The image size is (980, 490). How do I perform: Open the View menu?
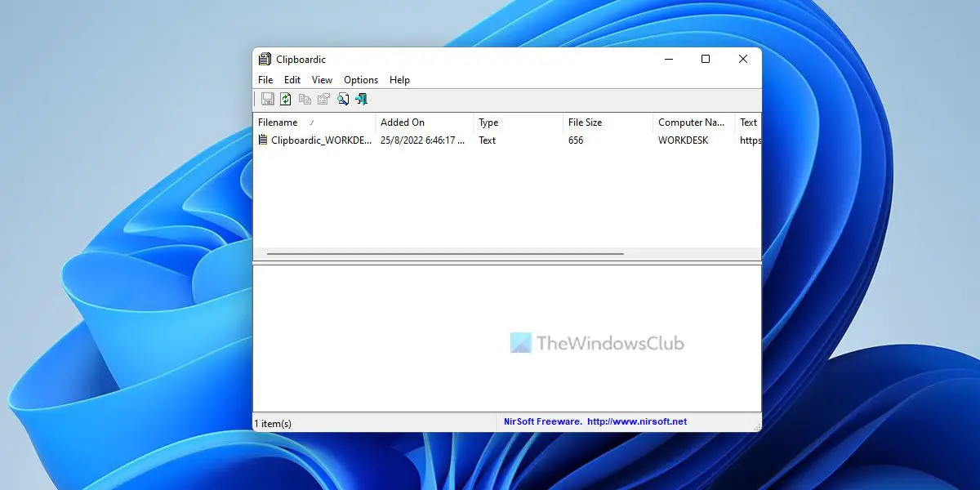point(322,80)
